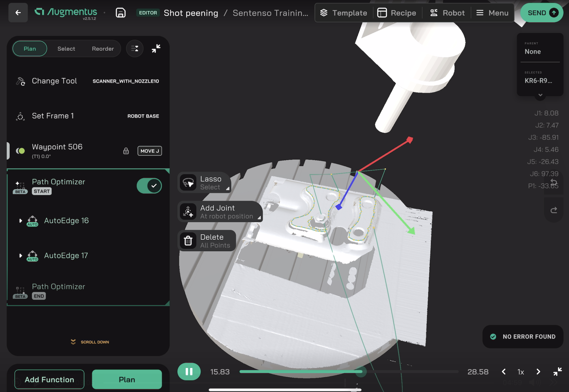Open the main Menu
This screenshot has width=569, height=392.
pos(492,13)
